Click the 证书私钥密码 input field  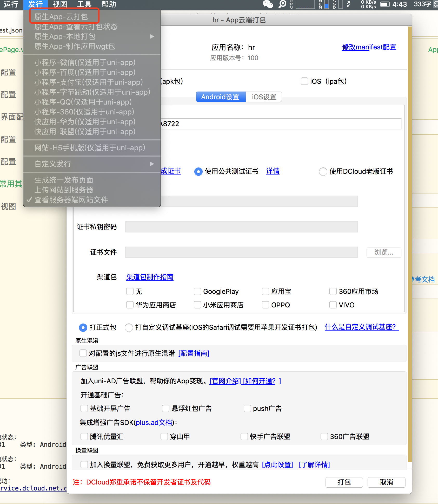(242, 227)
